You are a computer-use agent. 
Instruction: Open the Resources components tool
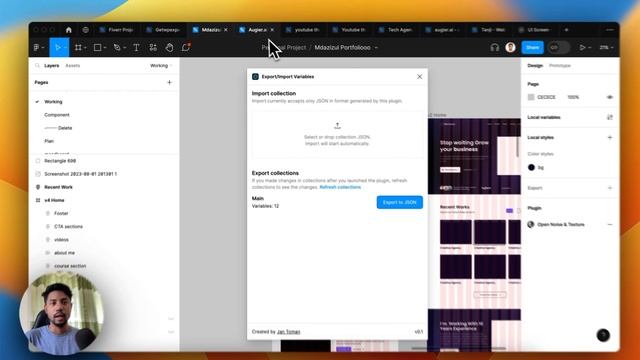click(x=153, y=48)
